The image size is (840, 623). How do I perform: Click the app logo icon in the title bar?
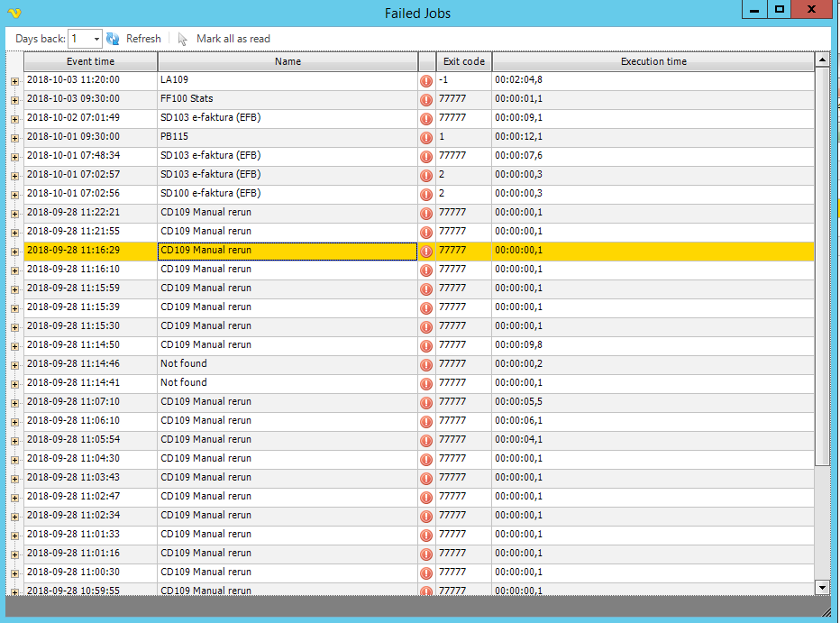coord(14,13)
